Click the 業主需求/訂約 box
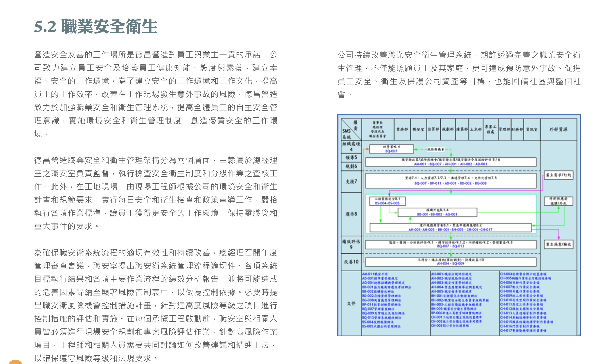Viewport: 614px width, 364px height. (x=558, y=175)
